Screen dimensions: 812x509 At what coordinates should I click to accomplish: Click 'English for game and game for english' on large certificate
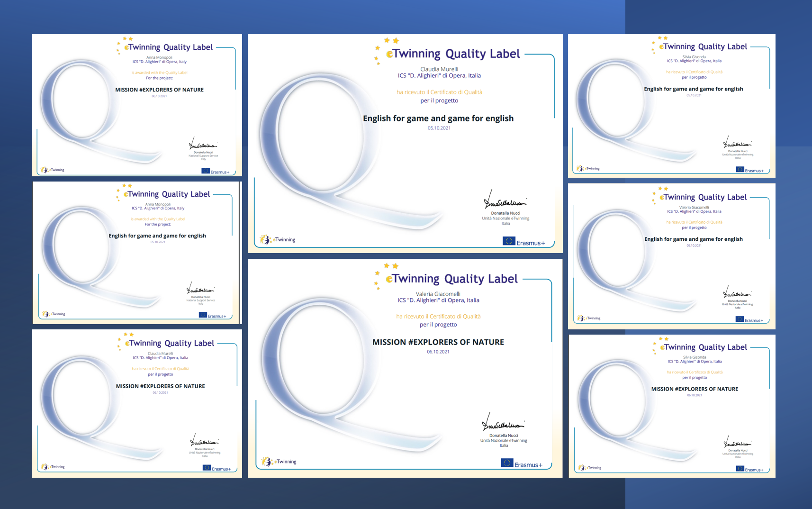[438, 118]
